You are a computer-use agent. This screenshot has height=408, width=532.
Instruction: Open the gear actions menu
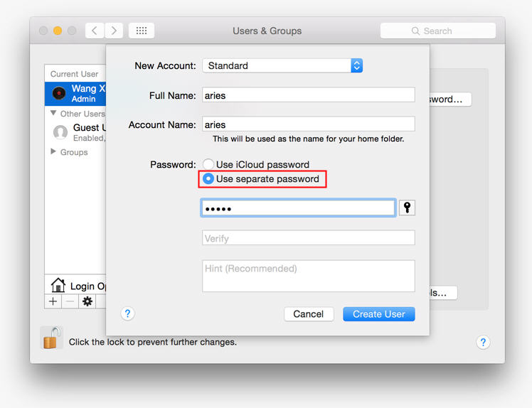87,301
